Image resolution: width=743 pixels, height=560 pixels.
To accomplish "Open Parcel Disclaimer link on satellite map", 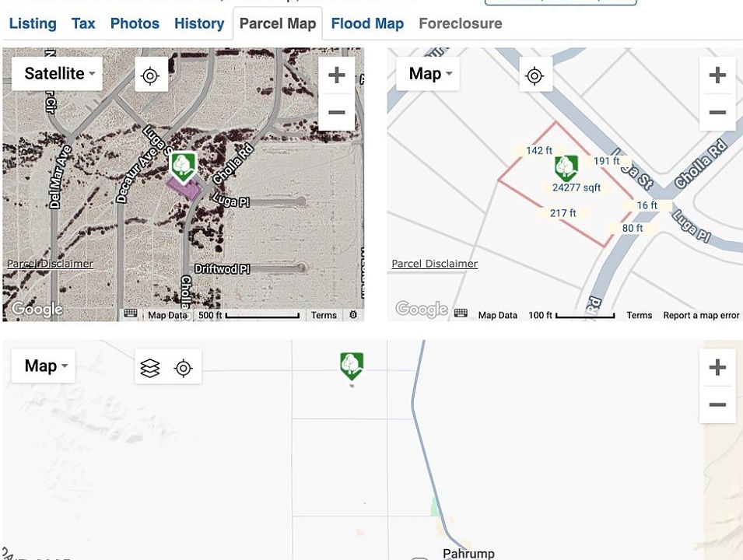I will click(50, 264).
